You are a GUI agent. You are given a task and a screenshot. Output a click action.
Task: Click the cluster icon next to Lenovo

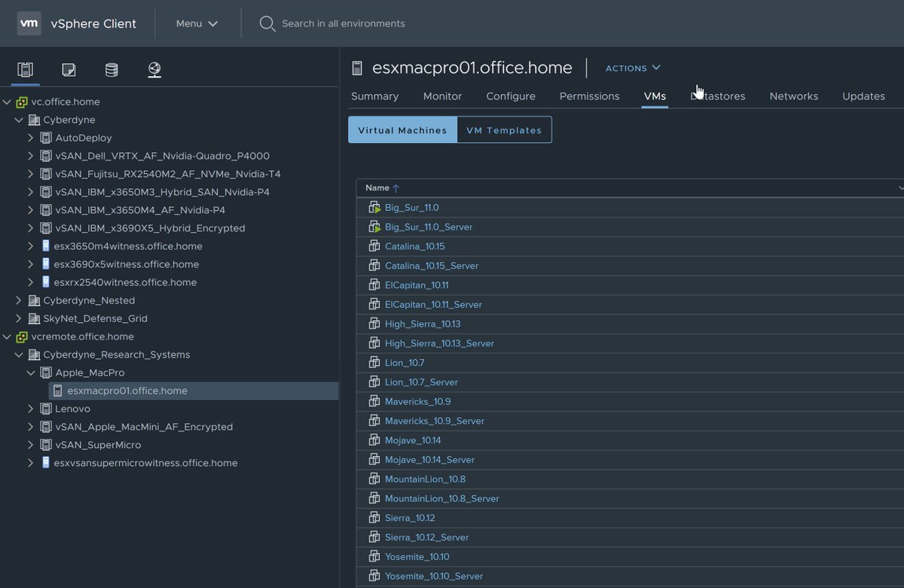46,409
